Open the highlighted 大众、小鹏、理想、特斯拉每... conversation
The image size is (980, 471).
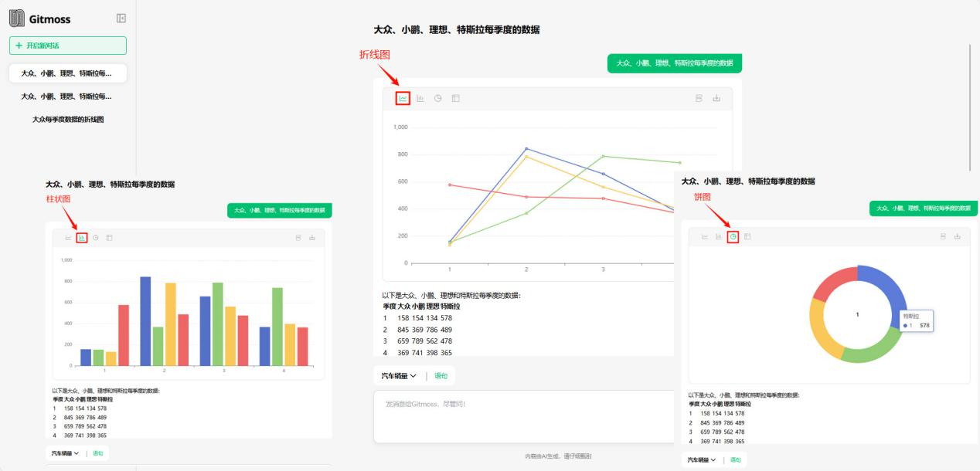click(x=68, y=73)
